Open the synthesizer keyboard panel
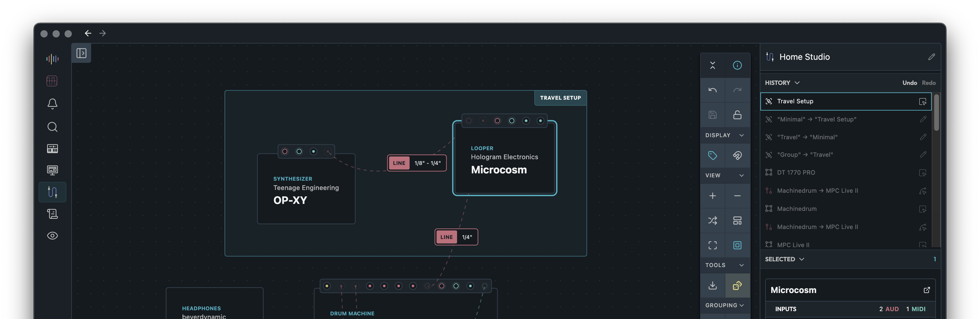980x319 pixels. [52, 148]
